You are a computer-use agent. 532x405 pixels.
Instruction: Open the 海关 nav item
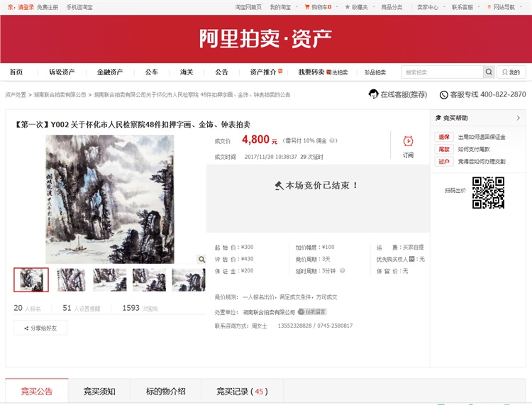pos(187,72)
